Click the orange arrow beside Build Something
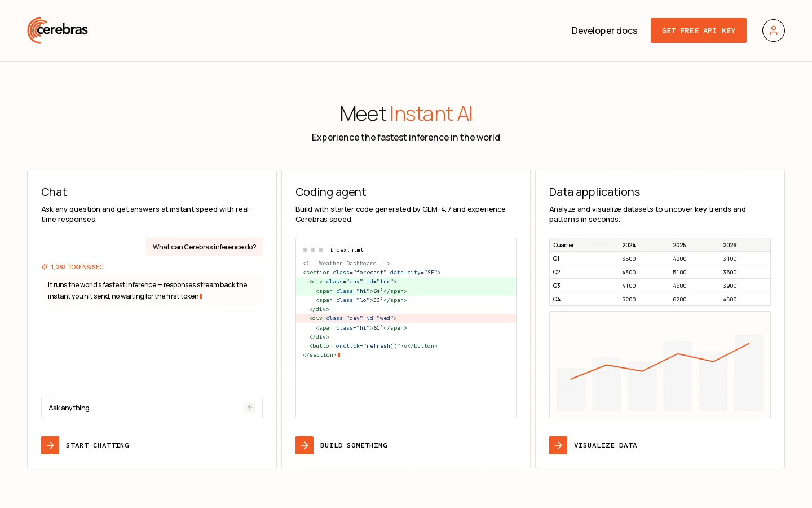This screenshot has width=812, height=508. [x=304, y=445]
